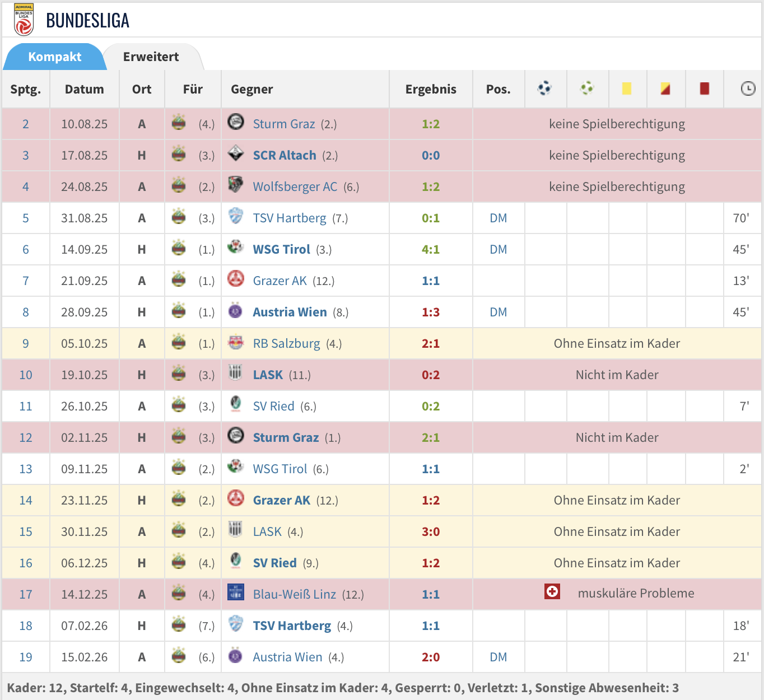Click the DM position for TSV Hartberg match
Image resolution: width=764 pixels, height=700 pixels.
(498, 218)
